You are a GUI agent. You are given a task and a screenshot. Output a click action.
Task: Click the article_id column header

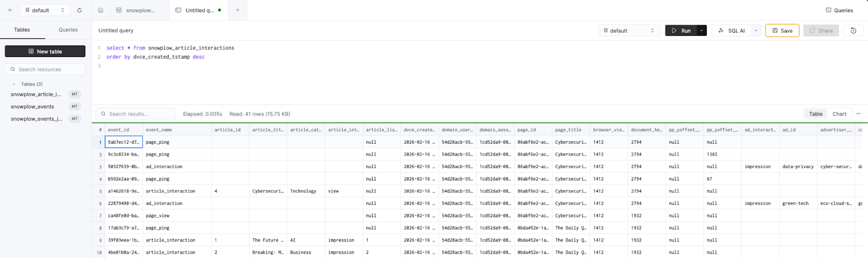coord(230,130)
